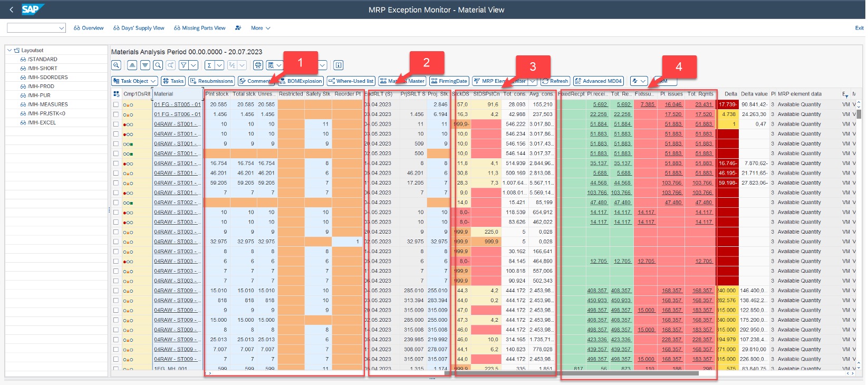Select the /MH-PUR layout
The width and height of the screenshot is (868, 385).
39,95
